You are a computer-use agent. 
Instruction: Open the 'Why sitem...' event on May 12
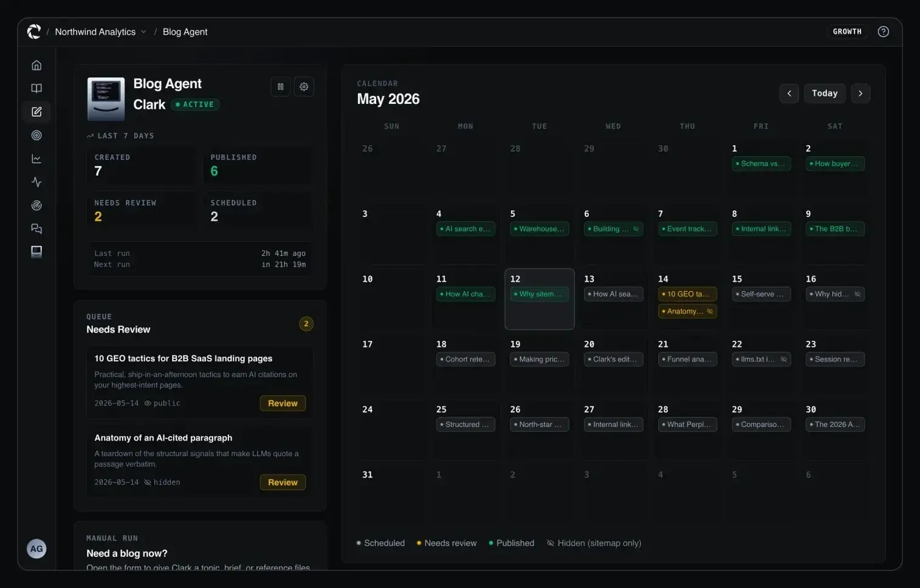click(540, 294)
